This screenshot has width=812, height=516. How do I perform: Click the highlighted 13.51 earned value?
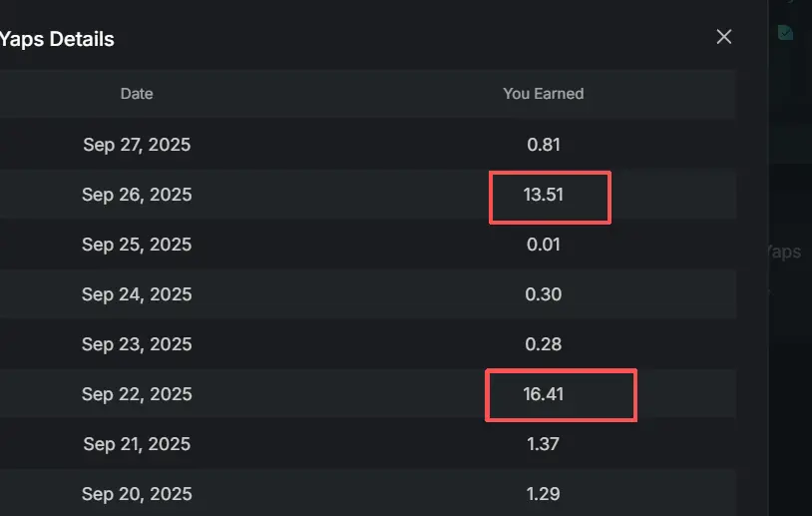[544, 195]
